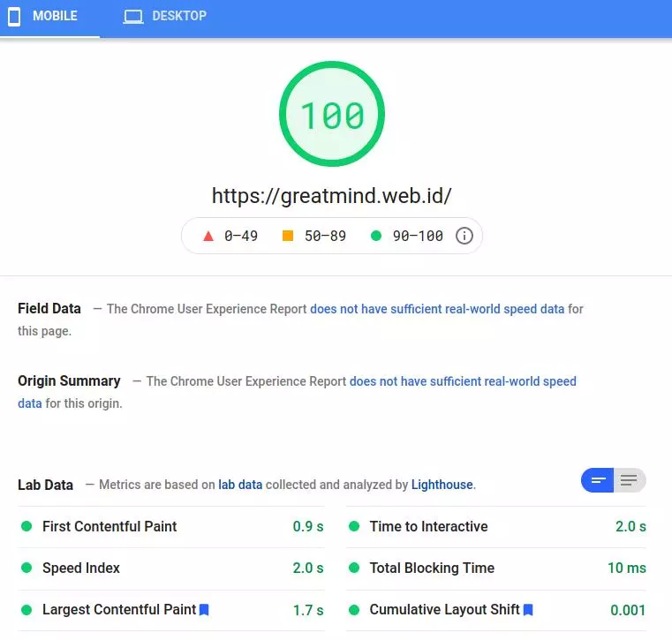Click the mobile phone icon

tap(14, 17)
